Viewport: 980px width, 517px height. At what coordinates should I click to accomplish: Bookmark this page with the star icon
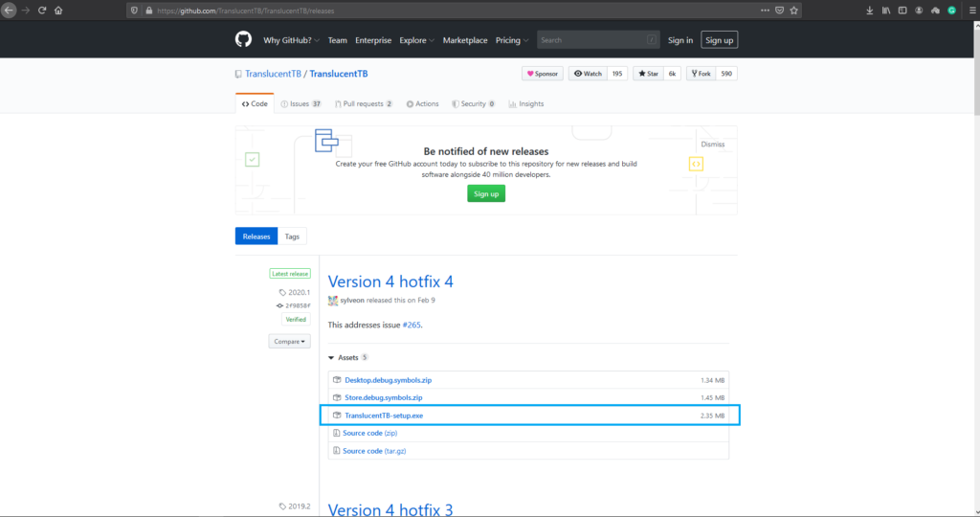click(793, 11)
